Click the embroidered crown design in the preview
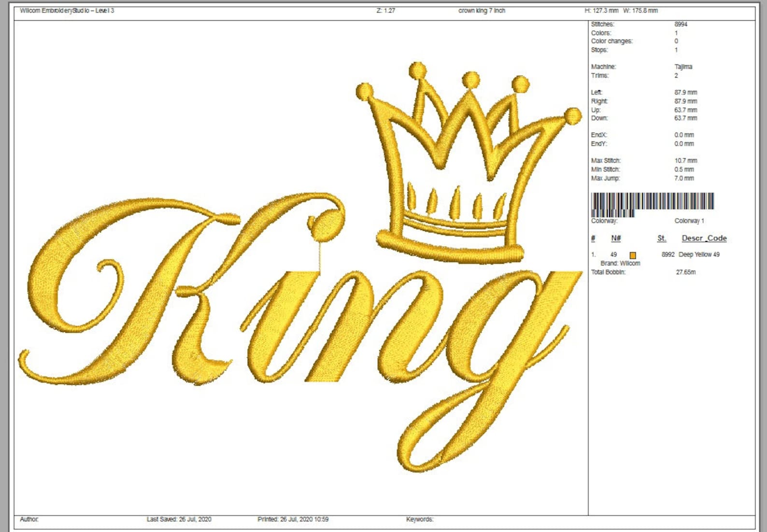Screen dimensions: 767x532 point(469,163)
